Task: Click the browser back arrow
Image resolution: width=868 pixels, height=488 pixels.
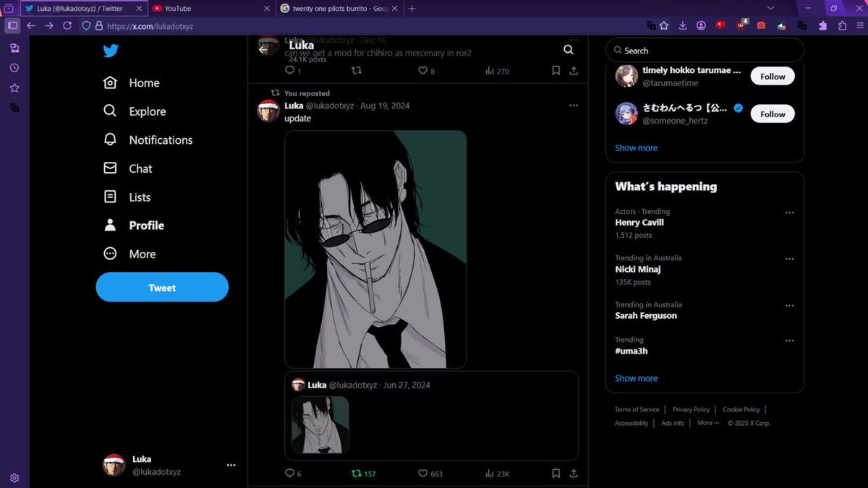Action: pos(30,25)
